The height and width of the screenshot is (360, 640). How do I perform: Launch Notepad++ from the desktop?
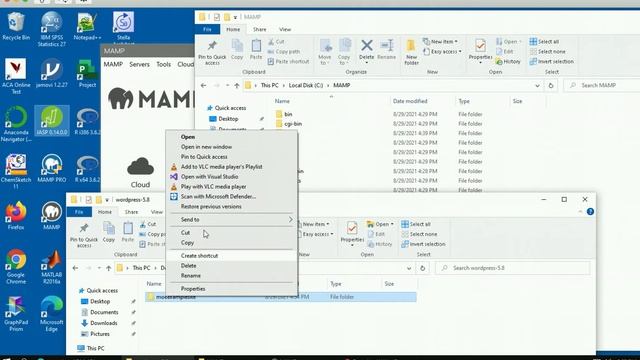[x=87, y=26]
